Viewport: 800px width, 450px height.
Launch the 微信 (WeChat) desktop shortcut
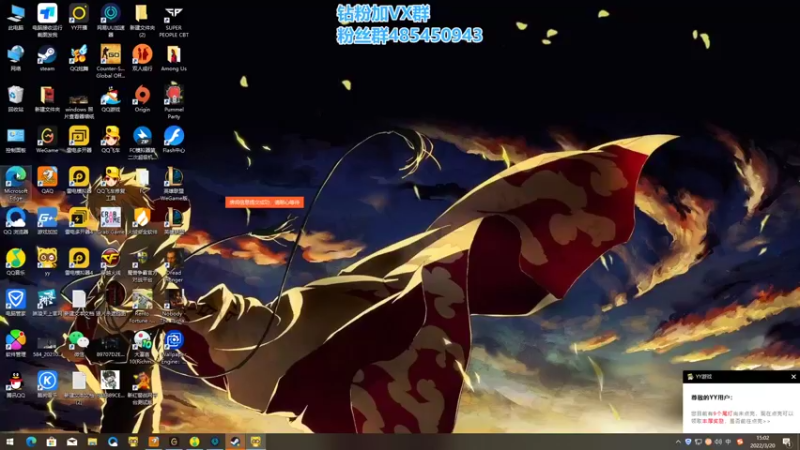[x=79, y=343]
